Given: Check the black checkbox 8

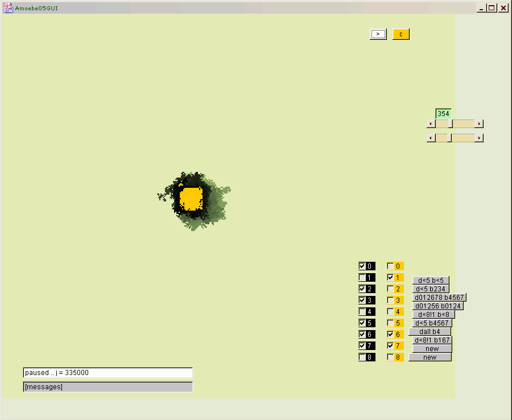Looking at the screenshot, I should [362, 357].
